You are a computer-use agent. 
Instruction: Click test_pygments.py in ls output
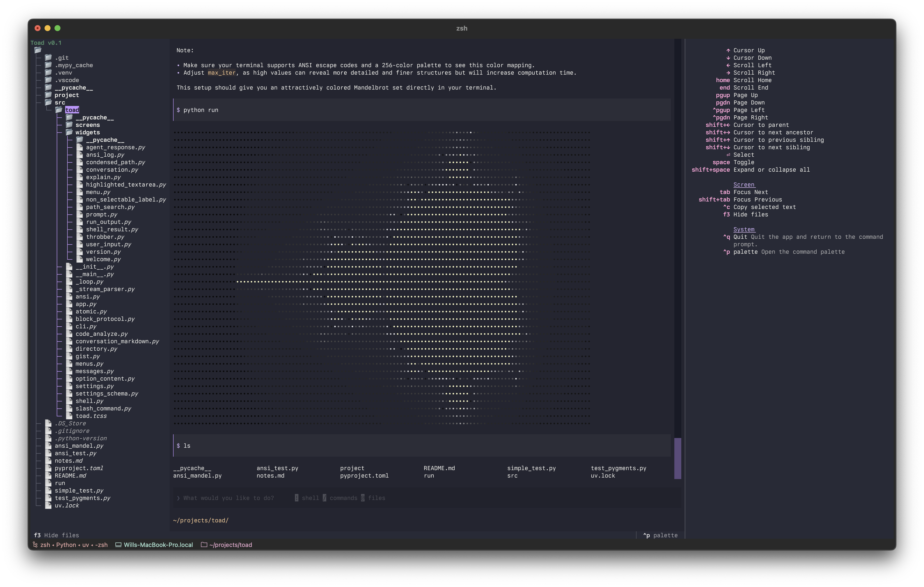(618, 468)
